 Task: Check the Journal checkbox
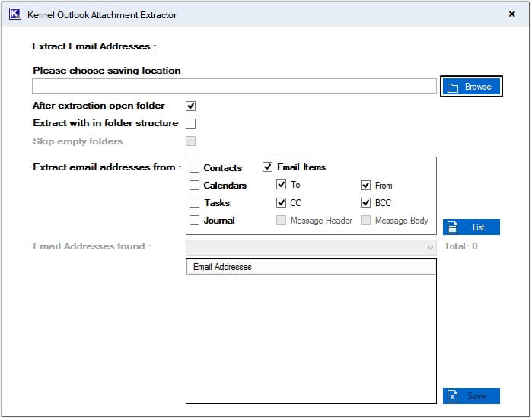pyautogui.click(x=194, y=221)
